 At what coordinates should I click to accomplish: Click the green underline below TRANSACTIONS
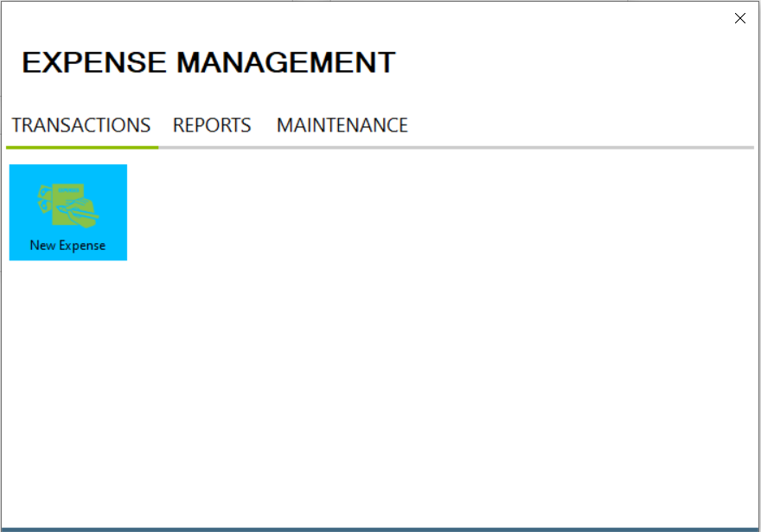82,148
